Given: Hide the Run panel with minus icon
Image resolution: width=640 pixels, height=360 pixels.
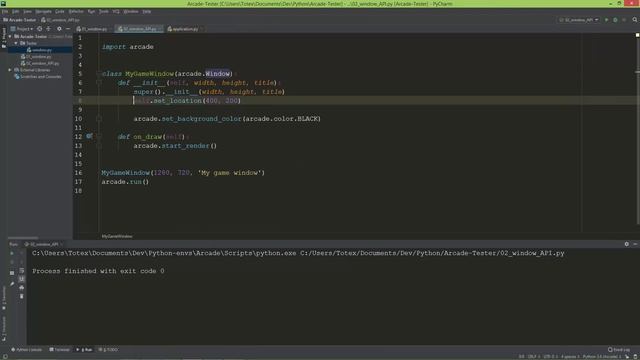Looking at the screenshot, I should (x=635, y=244).
